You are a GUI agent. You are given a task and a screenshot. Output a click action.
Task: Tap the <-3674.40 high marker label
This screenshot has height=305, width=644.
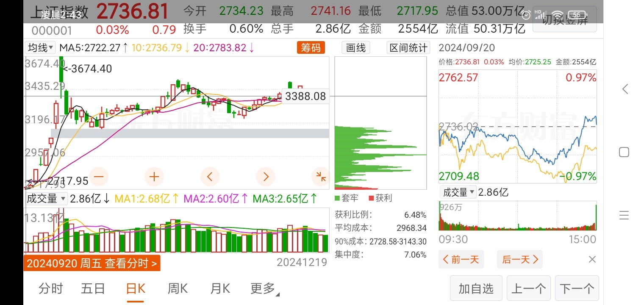tap(87, 69)
